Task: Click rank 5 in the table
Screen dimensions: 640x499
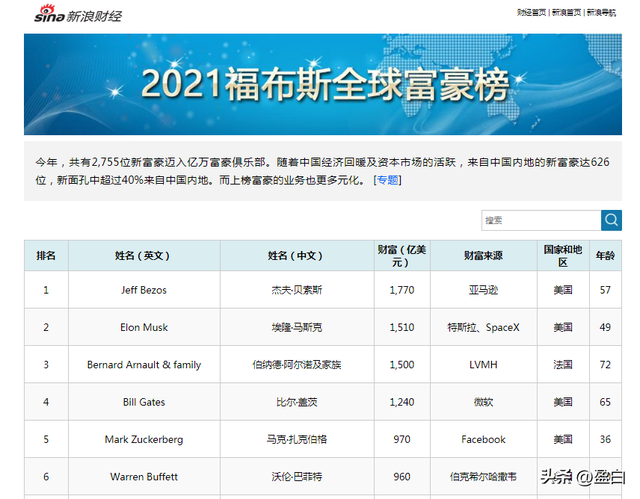Action: click(46, 439)
